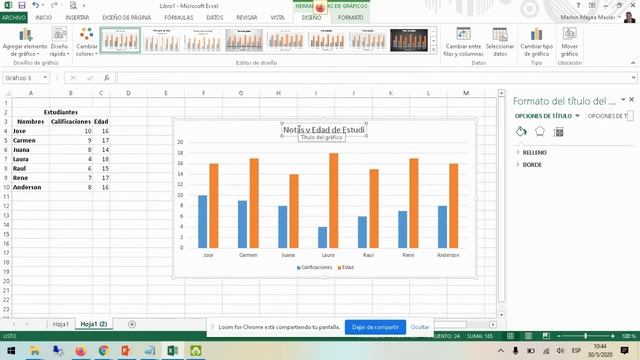The image size is (640, 360).
Task: Select the Tamaño y propiedades icon
Action: 558,131
